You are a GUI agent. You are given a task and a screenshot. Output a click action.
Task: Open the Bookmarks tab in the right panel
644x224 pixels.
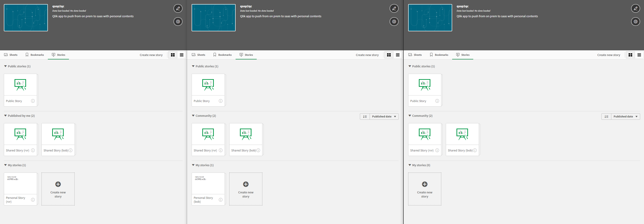pos(439,55)
